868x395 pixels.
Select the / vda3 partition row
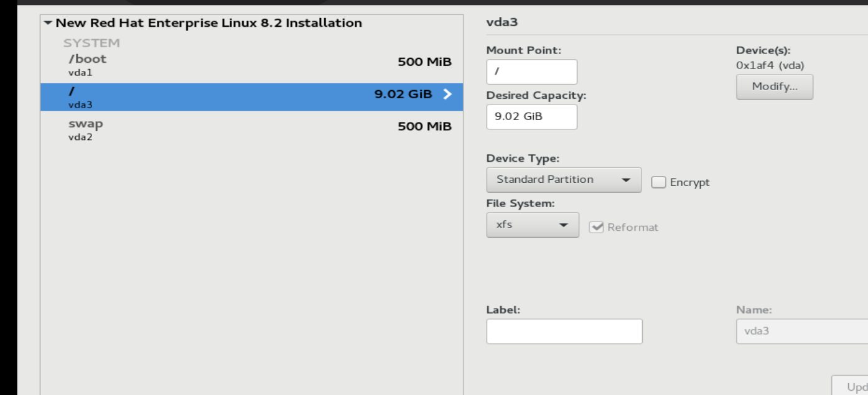click(x=251, y=97)
